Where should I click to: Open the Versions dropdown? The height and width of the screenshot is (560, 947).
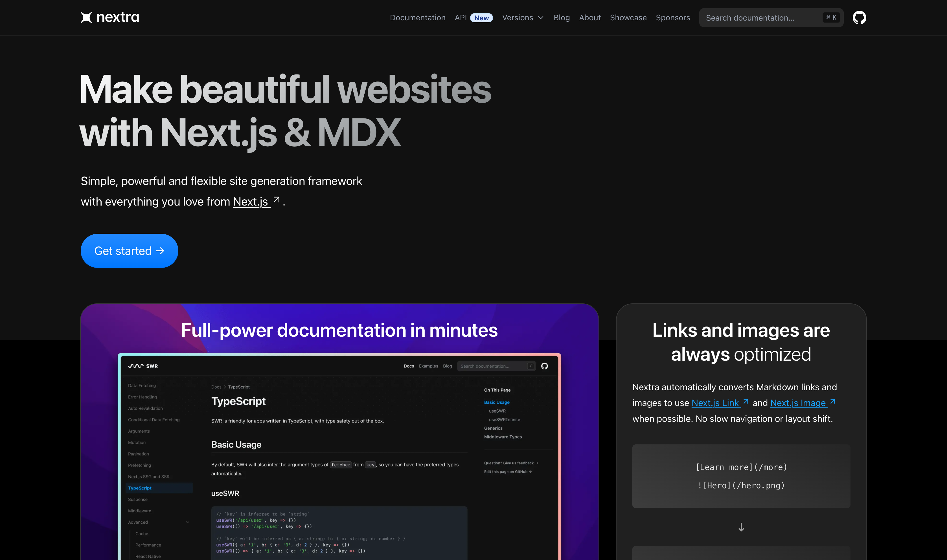(523, 17)
